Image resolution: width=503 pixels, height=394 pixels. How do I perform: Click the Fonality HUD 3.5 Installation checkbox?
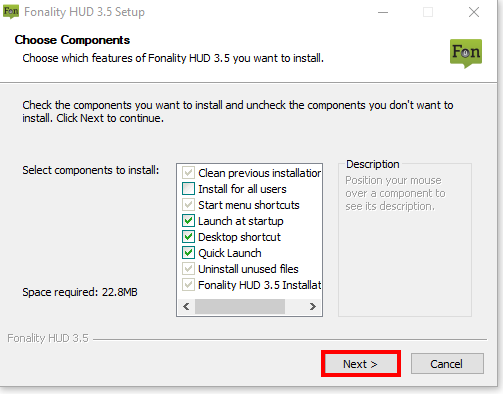pyautogui.click(x=188, y=285)
